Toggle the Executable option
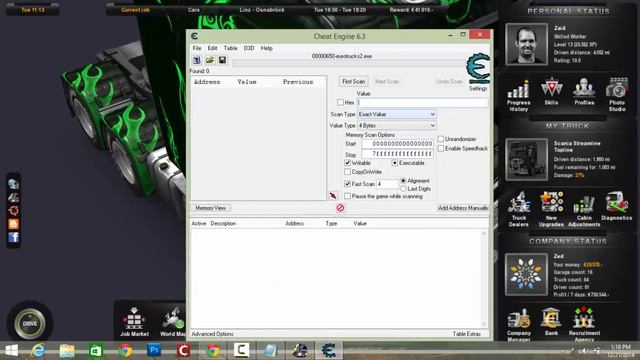The width and height of the screenshot is (640, 360). (x=395, y=163)
